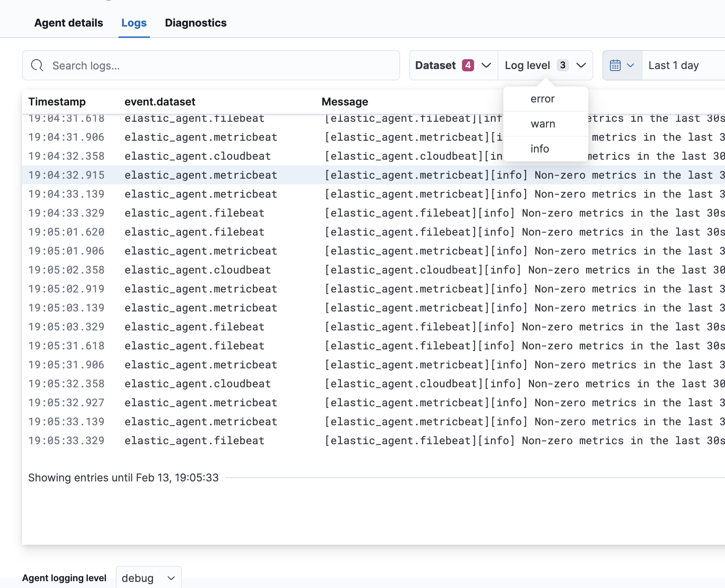725x588 pixels.
Task: Expand the Agent logging level debug selector
Action: (148, 578)
